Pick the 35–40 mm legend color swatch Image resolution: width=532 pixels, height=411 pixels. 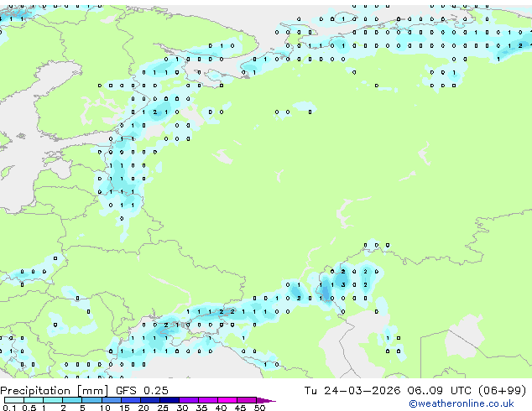(208, 400)
